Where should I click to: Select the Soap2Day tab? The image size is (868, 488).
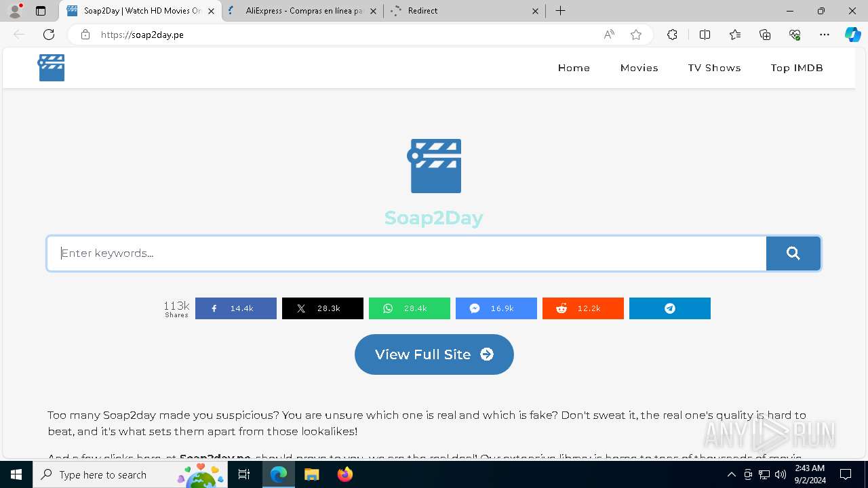pos(140,11)
